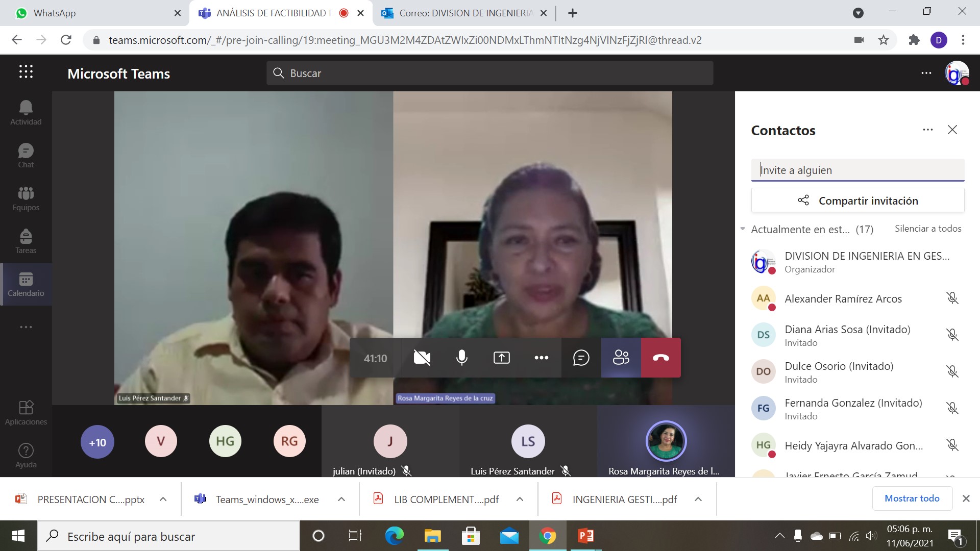Open more actions menu in call controls
The width and height of the screenshot is (980, 551).
[541, 358]
